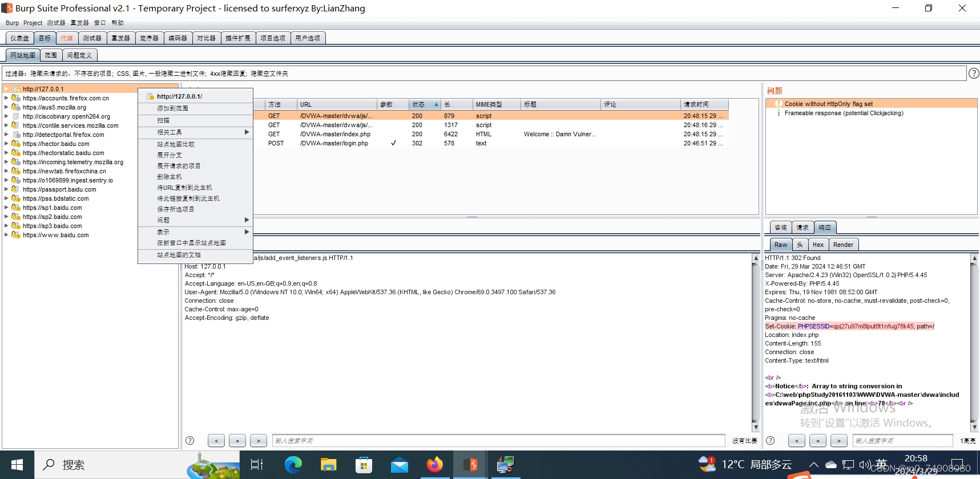
Task: Click the lock icon beside www.baidu.com
Action: [x=16, y=235]
